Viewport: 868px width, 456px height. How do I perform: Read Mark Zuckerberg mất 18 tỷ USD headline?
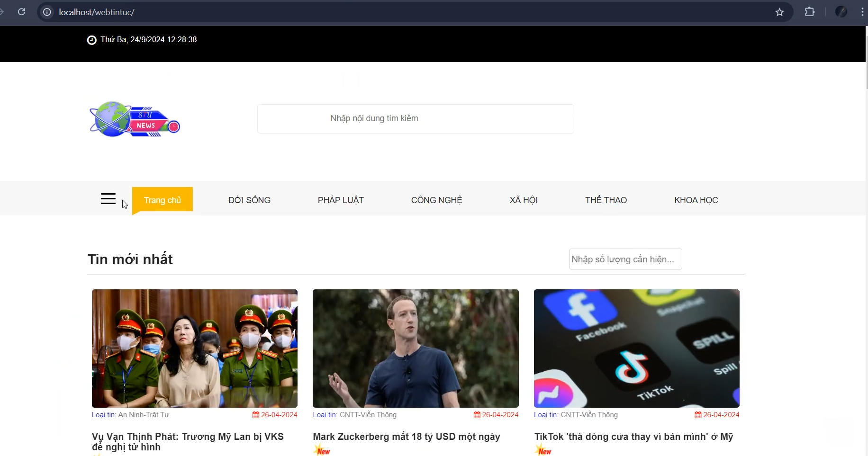coord(407,437)
